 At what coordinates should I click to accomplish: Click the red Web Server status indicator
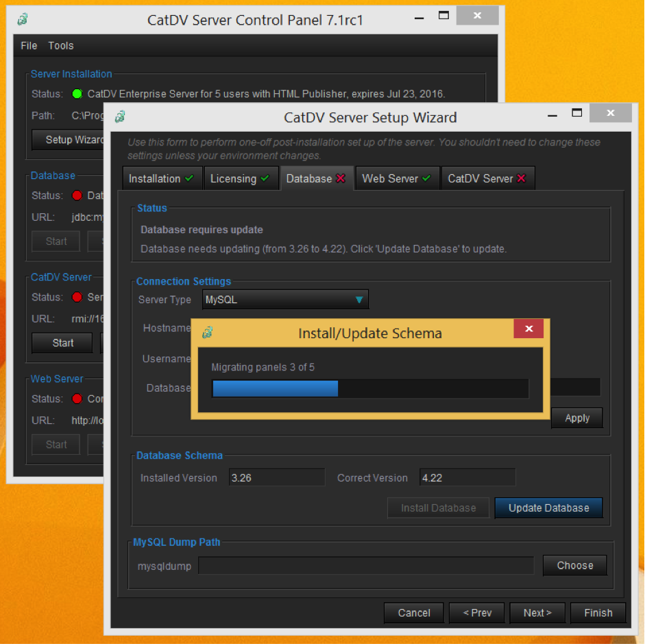[77, 398]
